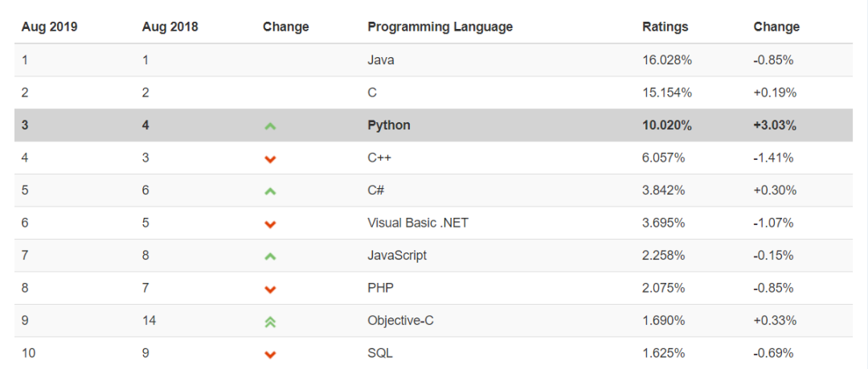Viewport: 868px width, 369px height.
Task: Select the Java language name
Action: coord(380,59)
